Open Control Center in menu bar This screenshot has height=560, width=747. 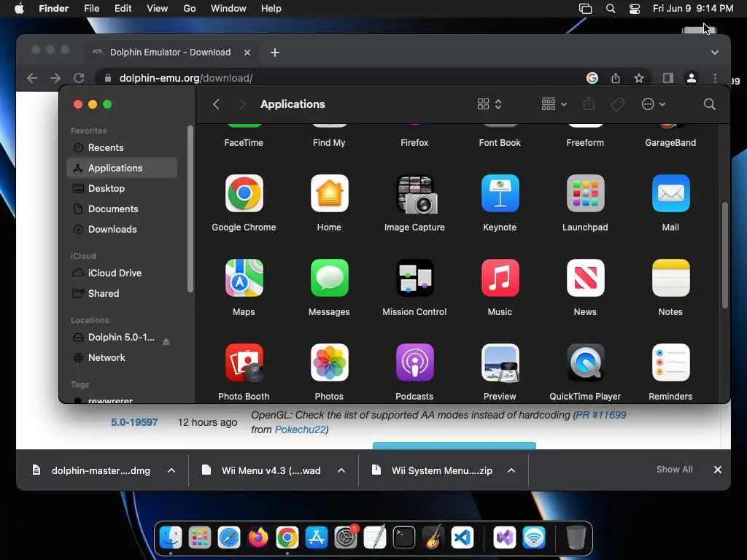(635, 9)
